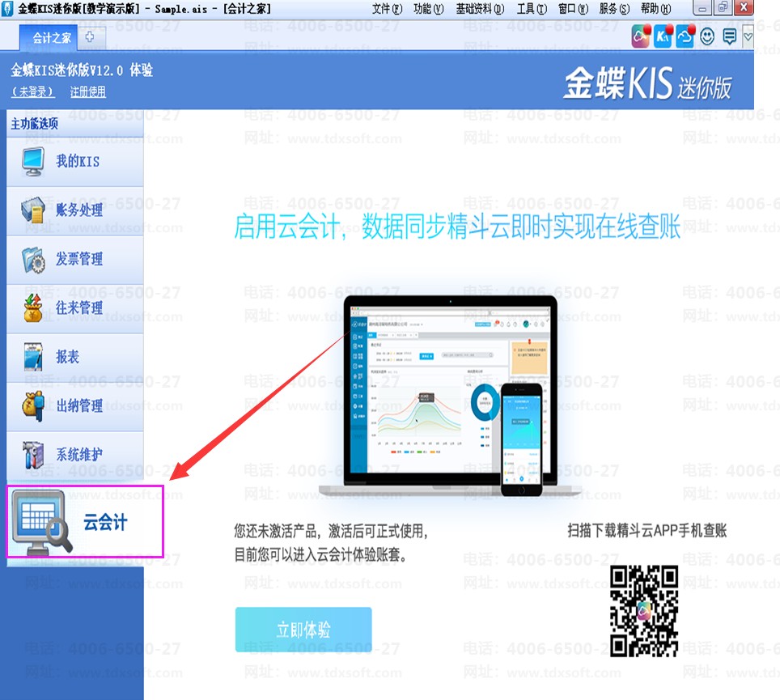Open the 工具(T) menu
The width and height of the screenshot is (780, 700).
(532, 9)
